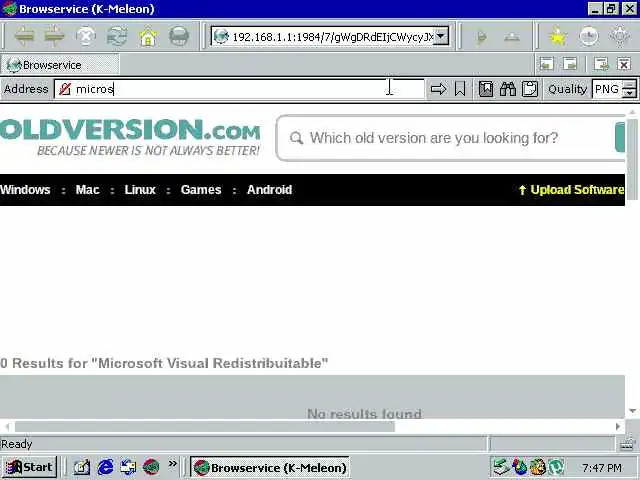Click the Internet Explorer quick launch icon
The height and width of the screenshot is (480, 640).
tap(105, 467)
